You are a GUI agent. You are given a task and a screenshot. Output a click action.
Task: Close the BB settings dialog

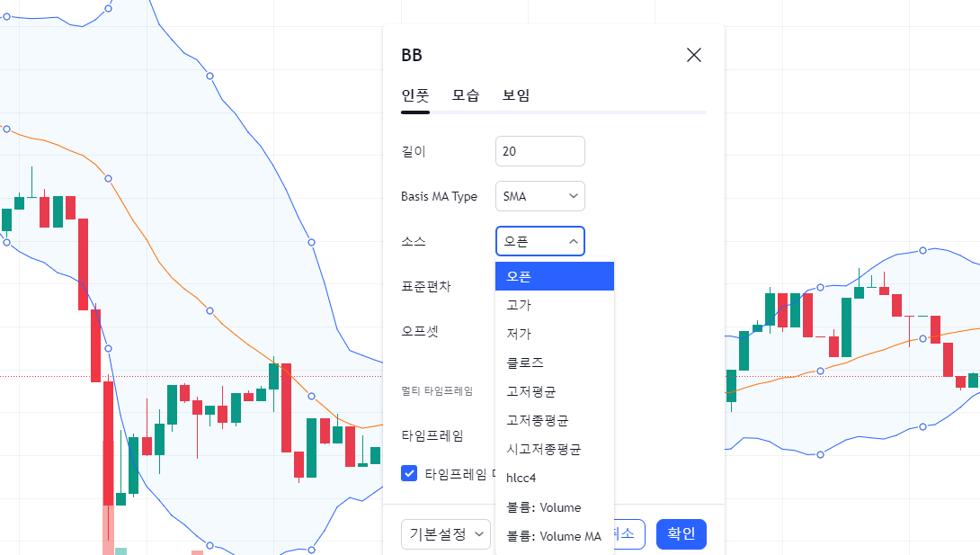pos(693,55)
